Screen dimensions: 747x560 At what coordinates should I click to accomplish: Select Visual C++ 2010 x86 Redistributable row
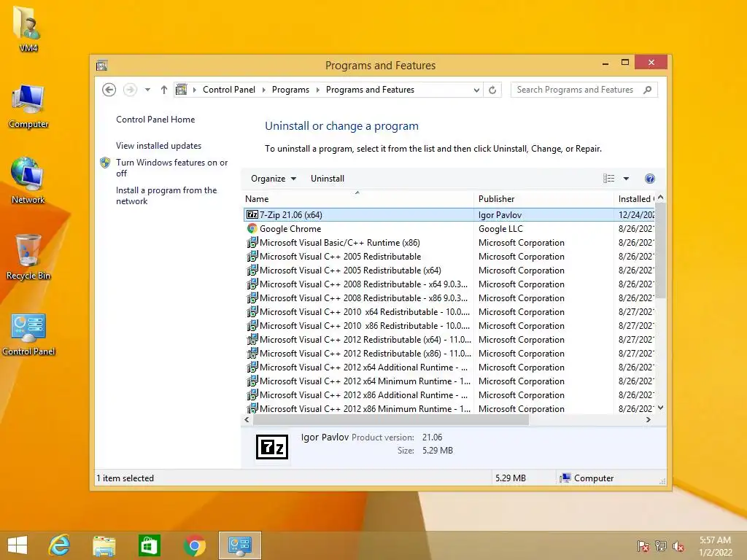pyautogui.click(x=449, y=326)
